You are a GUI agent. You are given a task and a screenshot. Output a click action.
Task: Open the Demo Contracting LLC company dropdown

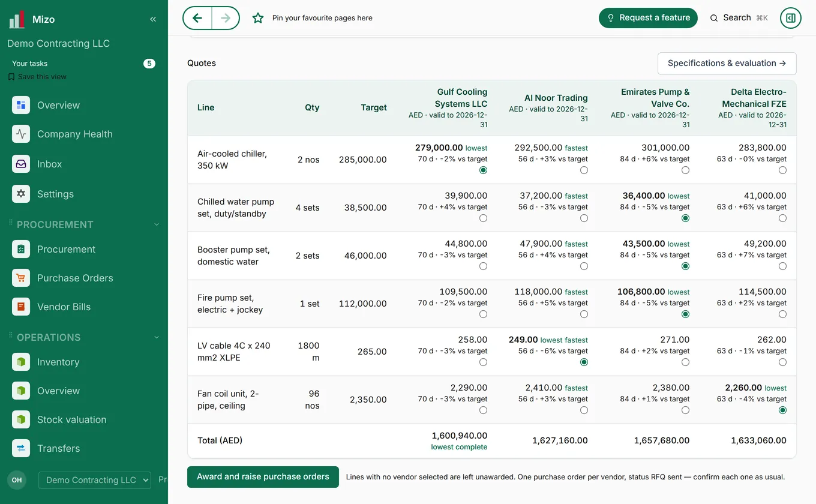95,480
